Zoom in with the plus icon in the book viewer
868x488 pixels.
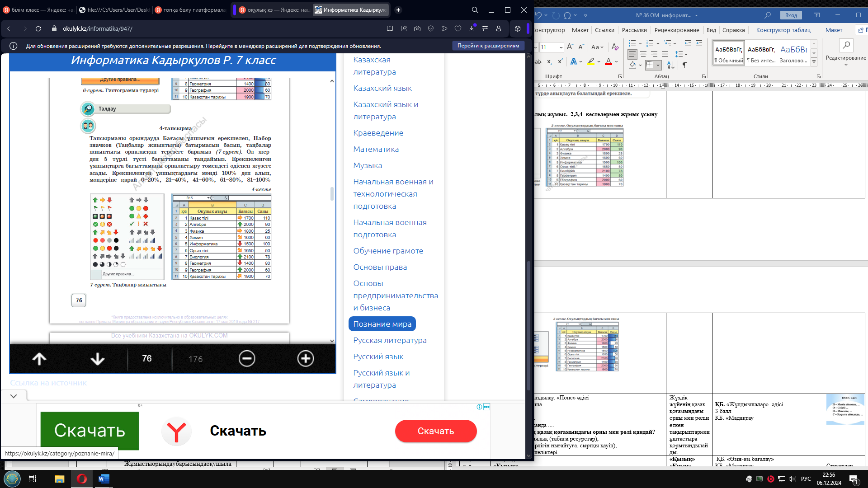tap(306, 359)
